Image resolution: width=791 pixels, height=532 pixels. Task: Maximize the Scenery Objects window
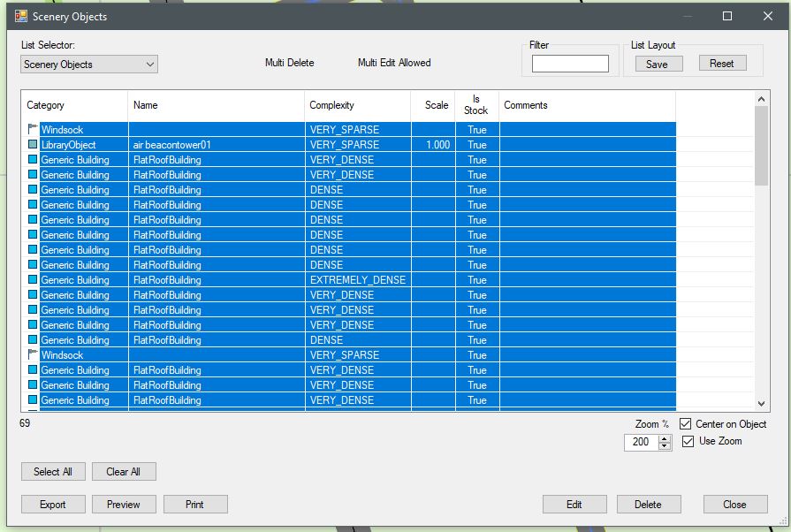[x=727, y=16]
